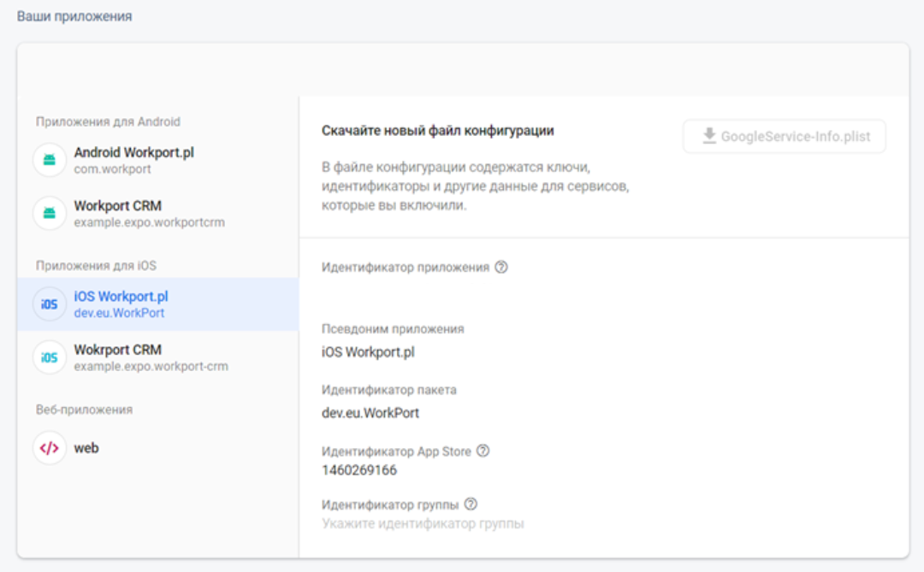Click the dev.eu.WorkPort bundle identifier value
The width and height of the screenshot is (924, 572).
pos(370,413)
